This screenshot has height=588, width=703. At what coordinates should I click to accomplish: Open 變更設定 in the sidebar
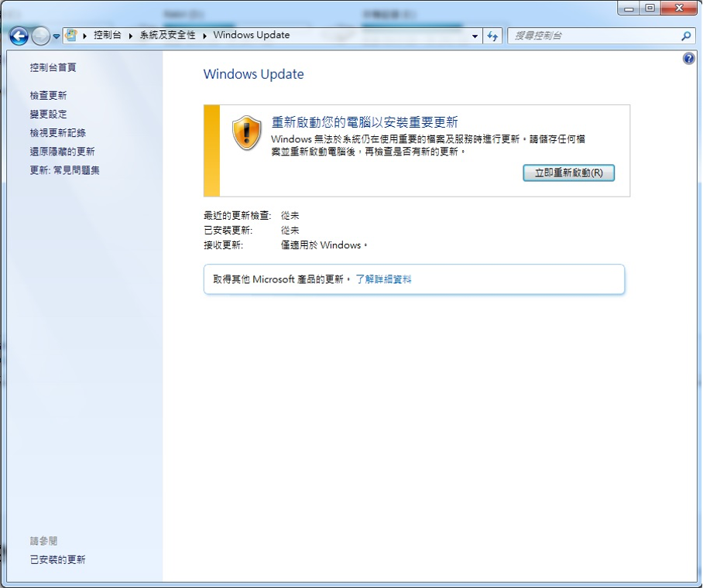[49, 115]
